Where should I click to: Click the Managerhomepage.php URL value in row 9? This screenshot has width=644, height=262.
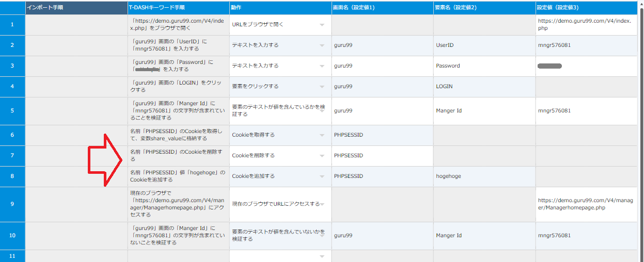click(x=587, y=204)
